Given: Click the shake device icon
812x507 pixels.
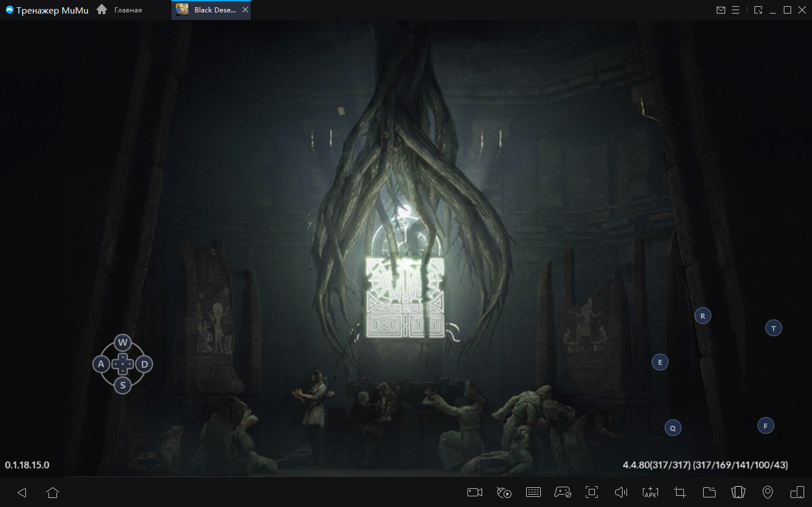Looking at the screenshot, I should click(x=738, y=492).
